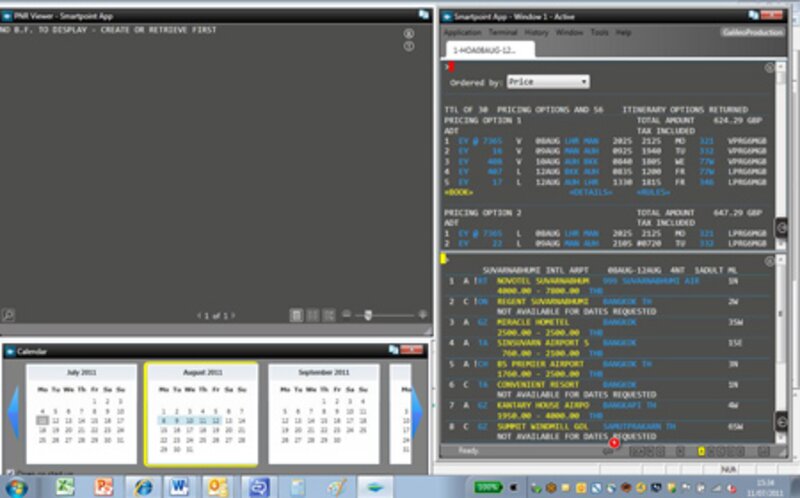Click the dock icon in the Calendar title bar
Screen dimensions: 800x498
(x=393, y=350)
